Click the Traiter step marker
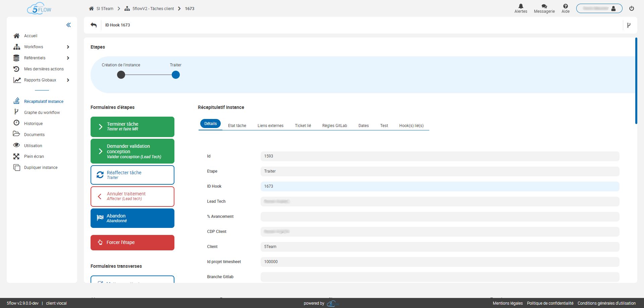The image size is (644, 308). click(176, 75)
